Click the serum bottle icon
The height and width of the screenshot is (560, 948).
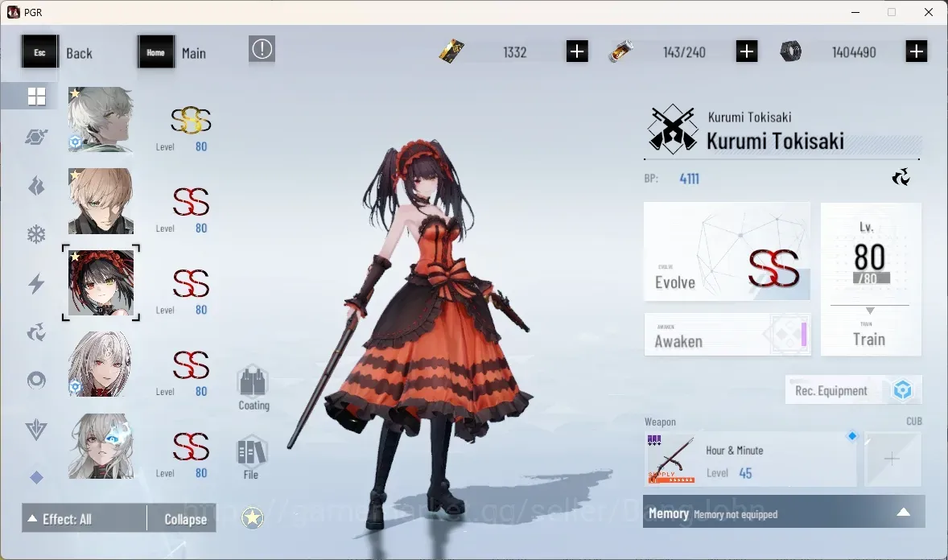pyautogui.click(x=621, y=51)
